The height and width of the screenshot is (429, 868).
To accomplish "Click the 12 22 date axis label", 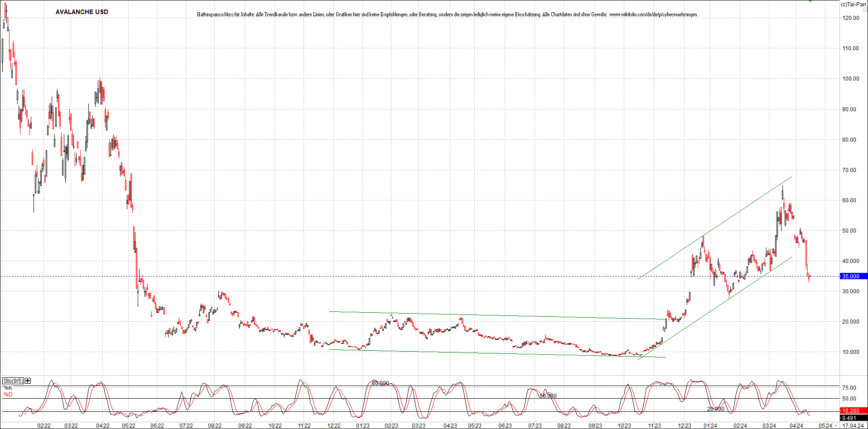I will click(x=334, y=426).
